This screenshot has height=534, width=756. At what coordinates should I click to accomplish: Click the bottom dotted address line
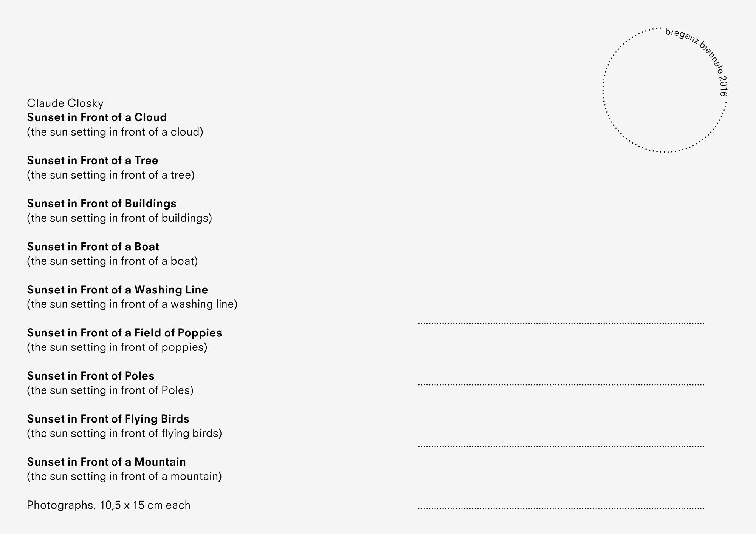click(561, 508)
